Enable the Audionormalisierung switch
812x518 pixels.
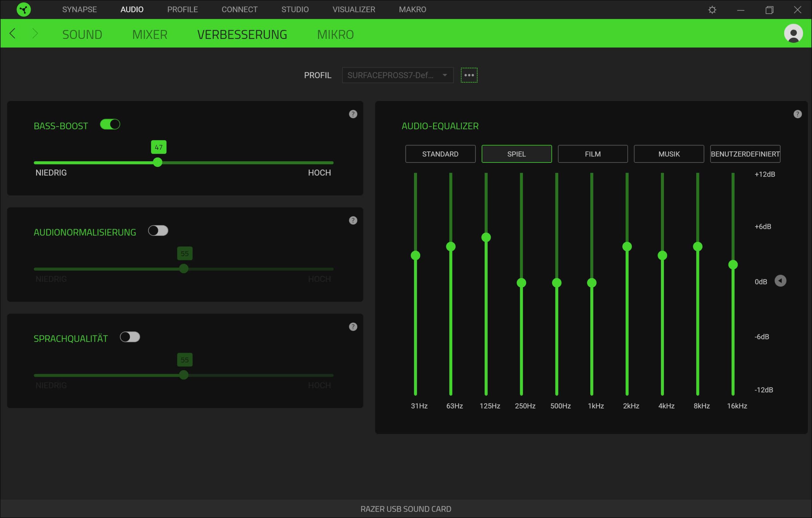tap(158, 231)
